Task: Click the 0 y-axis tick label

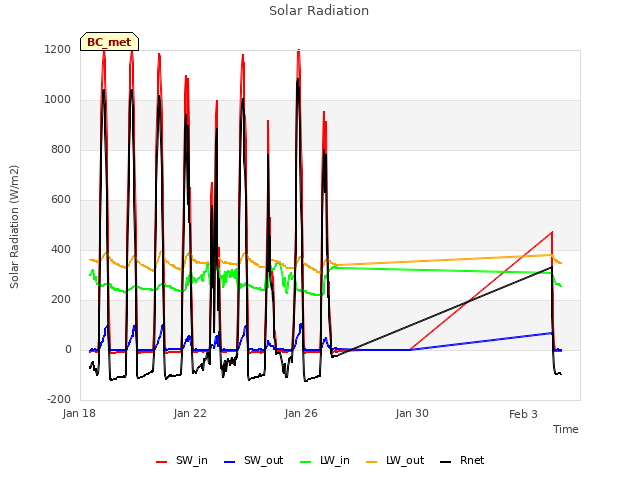Action: [x=68, y=350]
